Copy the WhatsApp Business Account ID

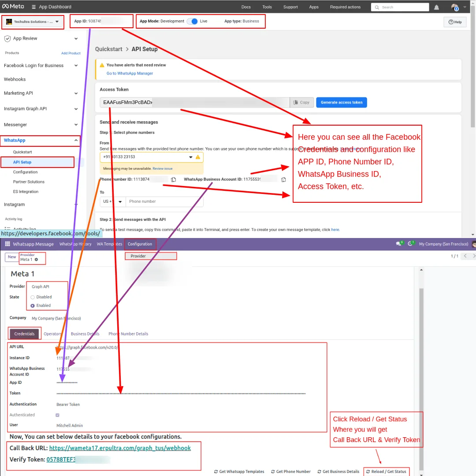pos(283,180)
